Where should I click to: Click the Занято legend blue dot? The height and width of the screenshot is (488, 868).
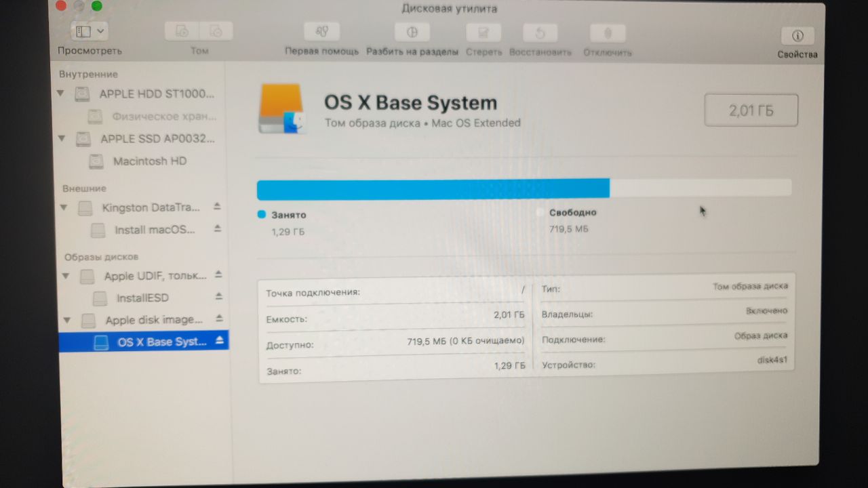[262, 214]
